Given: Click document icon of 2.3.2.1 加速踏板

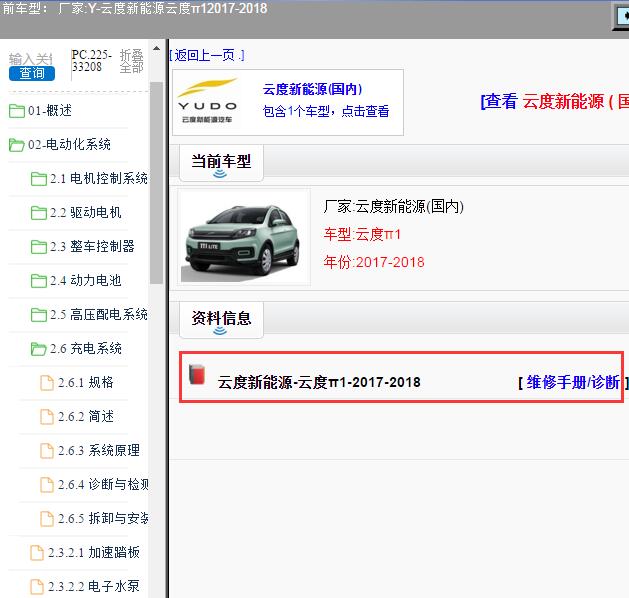Looking at the screenshot, I should 37,553.
